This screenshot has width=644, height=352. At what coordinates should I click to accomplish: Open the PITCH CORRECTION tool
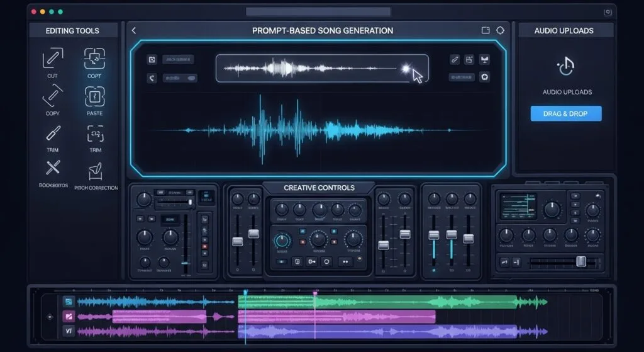tap(96, 171)
